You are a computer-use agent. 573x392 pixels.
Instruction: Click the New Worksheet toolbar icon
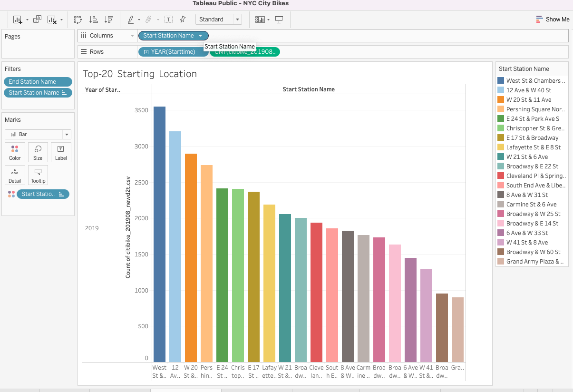tap(18, 20)
